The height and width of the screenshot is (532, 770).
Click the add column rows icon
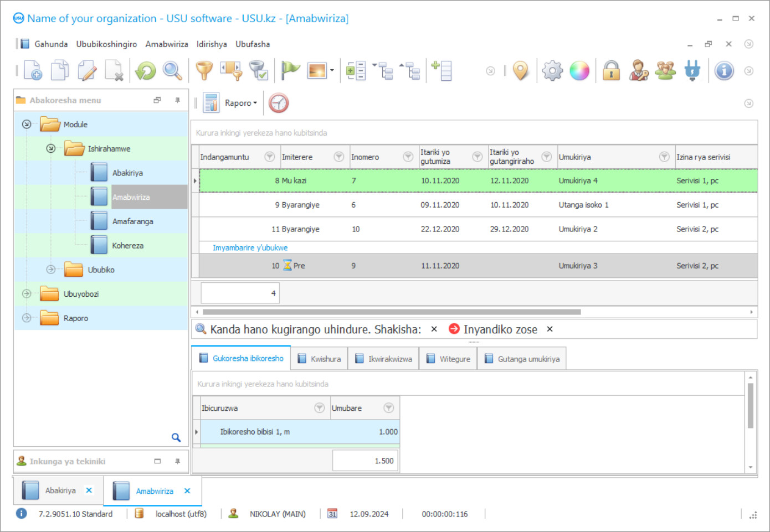[x=442, y=71]
